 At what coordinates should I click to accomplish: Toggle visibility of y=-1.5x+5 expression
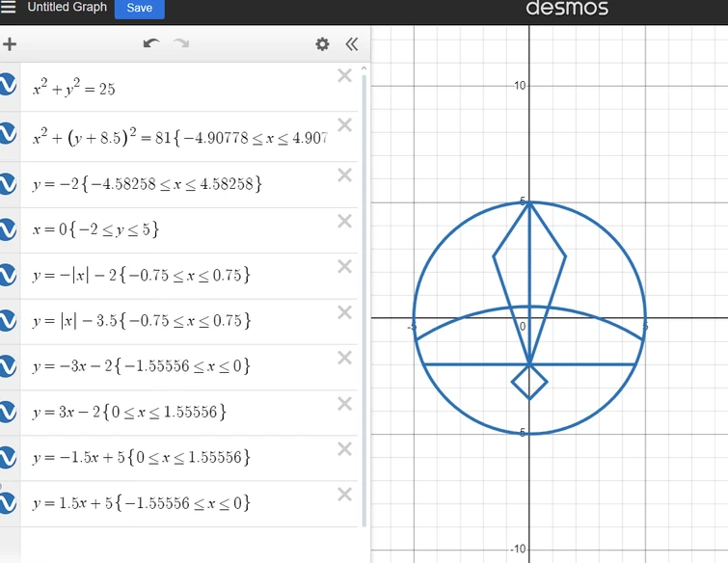coord(8,457)
